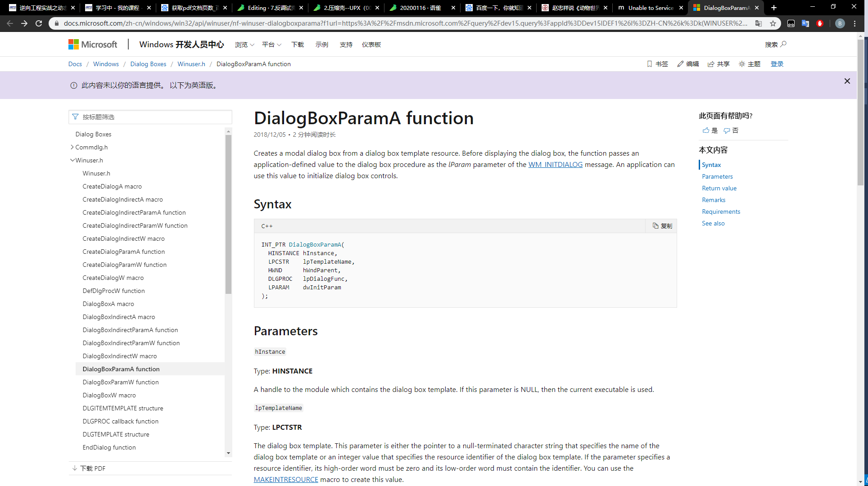Open the 浏览 dropdown menu
This screenshot has height=486, width=868.
pyautogui.click(x=244, y=45)
